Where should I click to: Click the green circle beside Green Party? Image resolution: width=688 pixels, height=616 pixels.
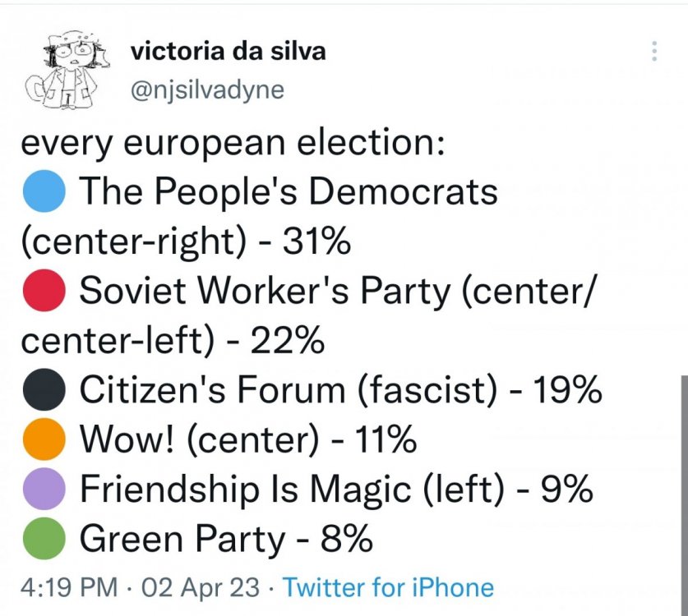pos(44,539)
